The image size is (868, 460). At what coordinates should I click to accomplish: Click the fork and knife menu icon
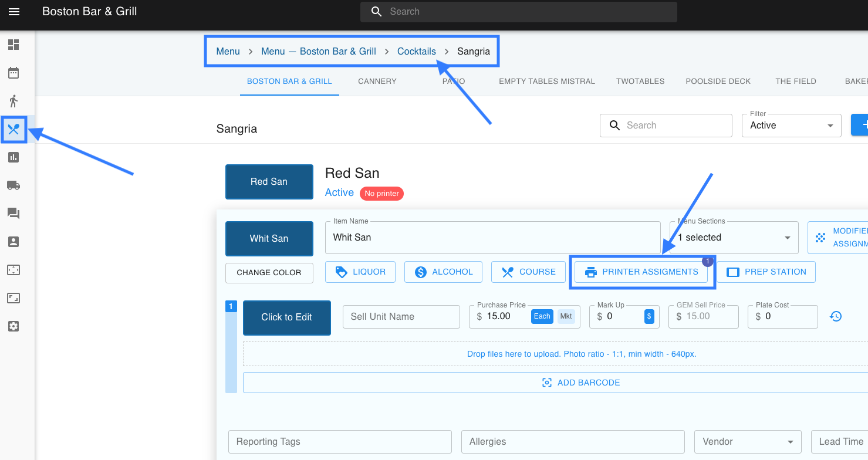14,129
